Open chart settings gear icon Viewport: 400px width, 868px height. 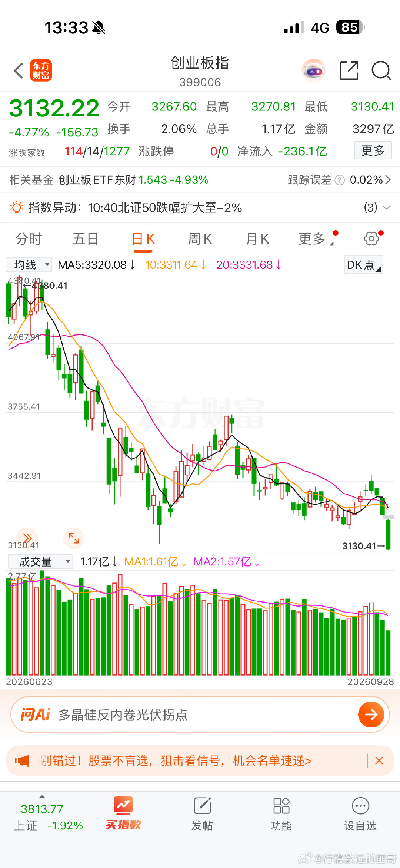click(371, 239)
